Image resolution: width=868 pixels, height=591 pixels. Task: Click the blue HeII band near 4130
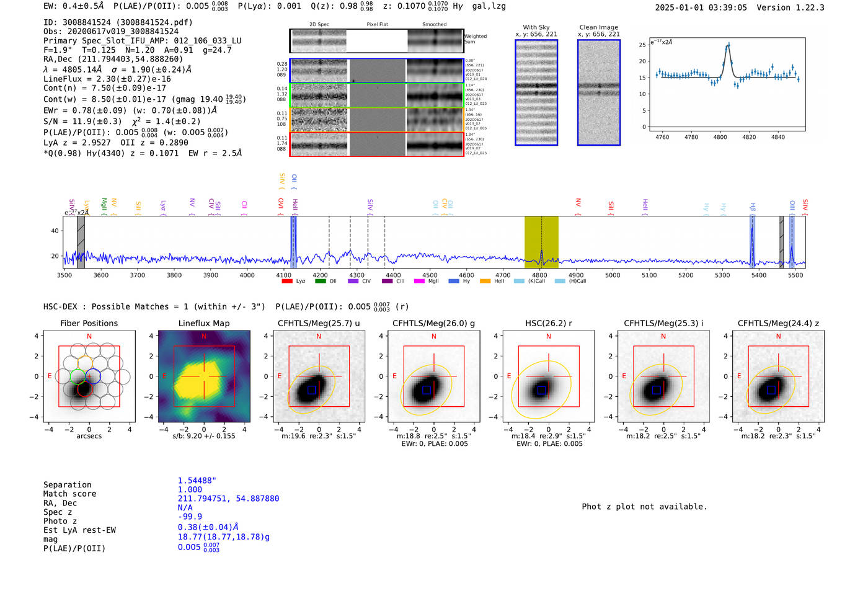click(294, 242)
